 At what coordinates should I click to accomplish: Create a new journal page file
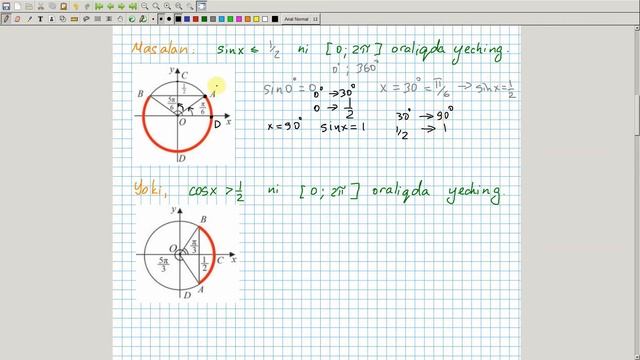(18, 7)
